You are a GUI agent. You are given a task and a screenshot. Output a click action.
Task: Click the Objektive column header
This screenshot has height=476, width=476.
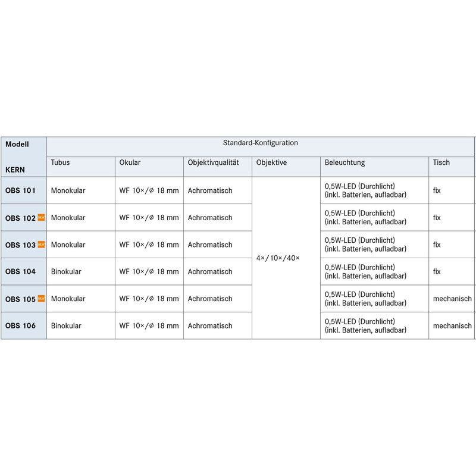click(271, 162)
